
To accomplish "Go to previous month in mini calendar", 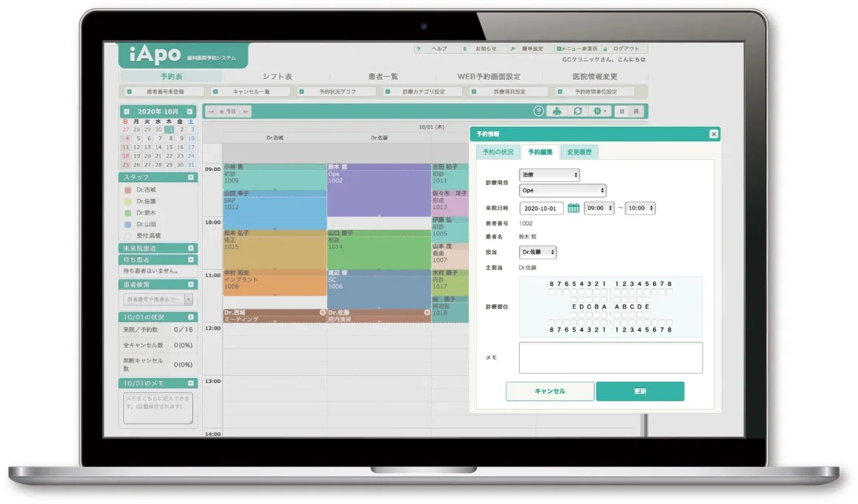I will coord(126,111).
